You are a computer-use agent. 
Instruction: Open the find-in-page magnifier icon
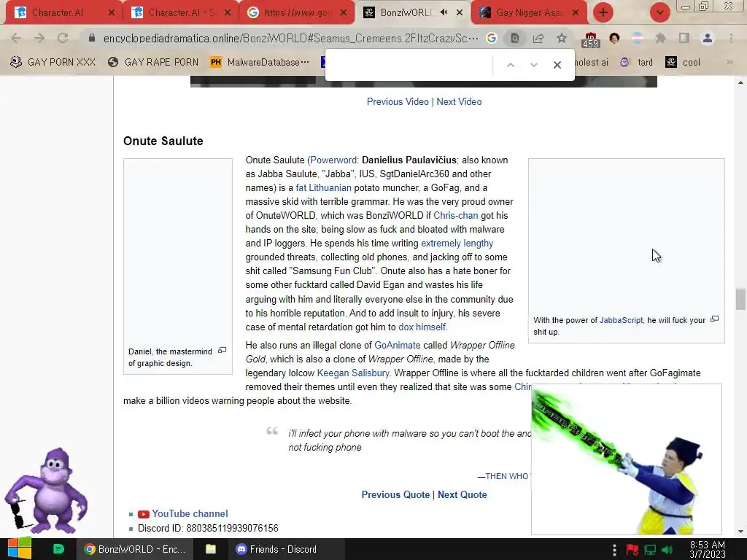click(x=515, y=38)
